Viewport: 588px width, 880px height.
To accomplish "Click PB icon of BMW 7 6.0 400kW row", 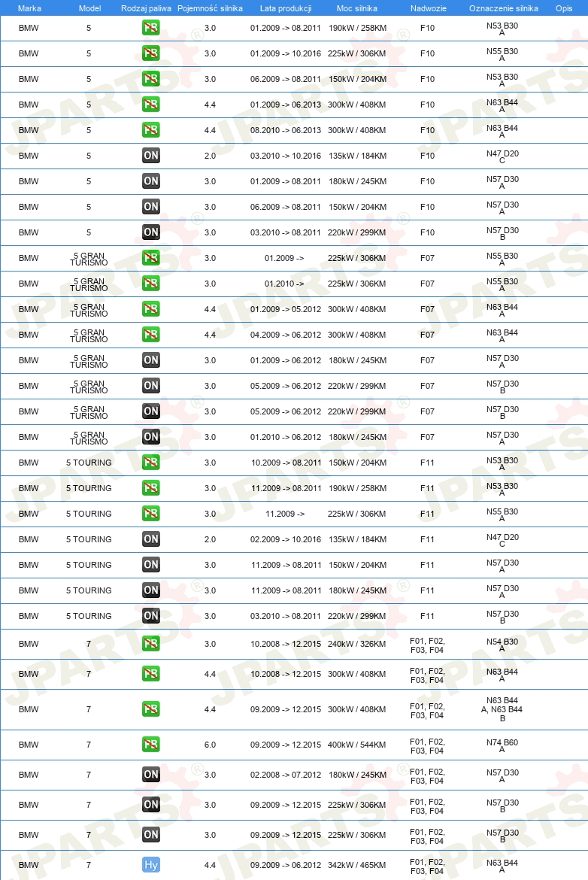I will [151, 745].
